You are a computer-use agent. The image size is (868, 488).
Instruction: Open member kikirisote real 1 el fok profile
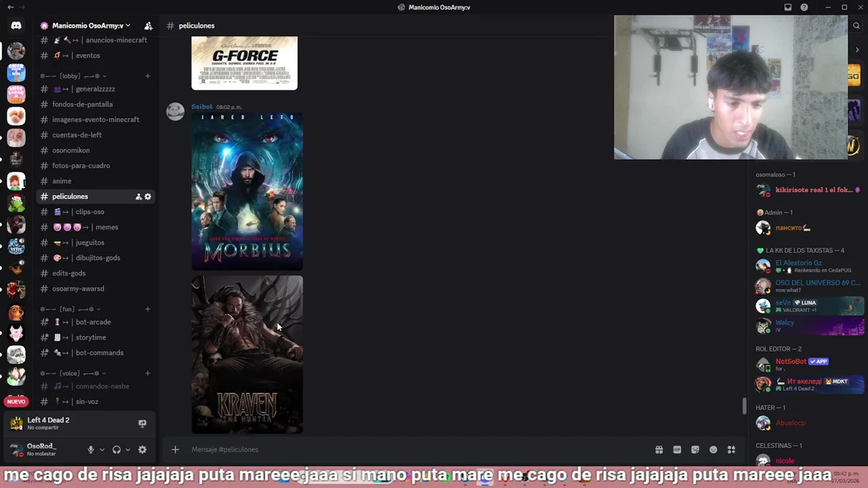click(809, 190)
